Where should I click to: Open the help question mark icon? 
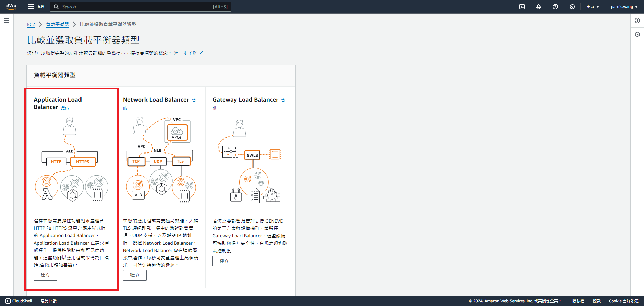(x=555, y=7)
